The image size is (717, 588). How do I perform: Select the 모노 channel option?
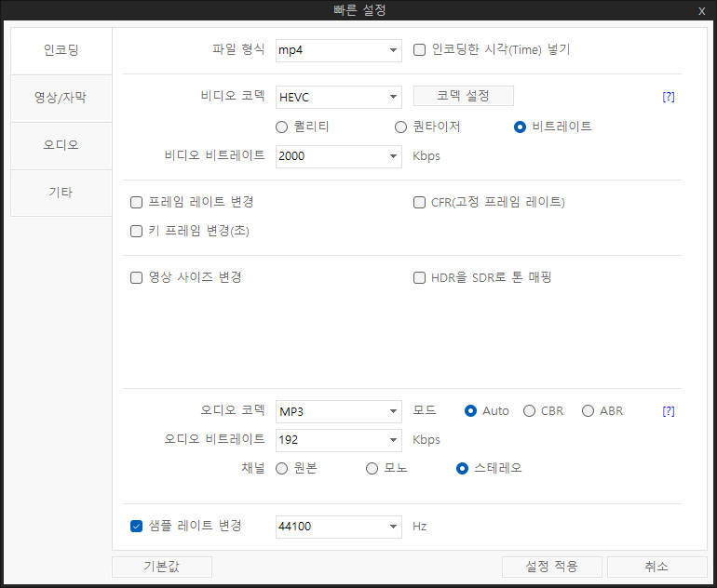(372, 469)
